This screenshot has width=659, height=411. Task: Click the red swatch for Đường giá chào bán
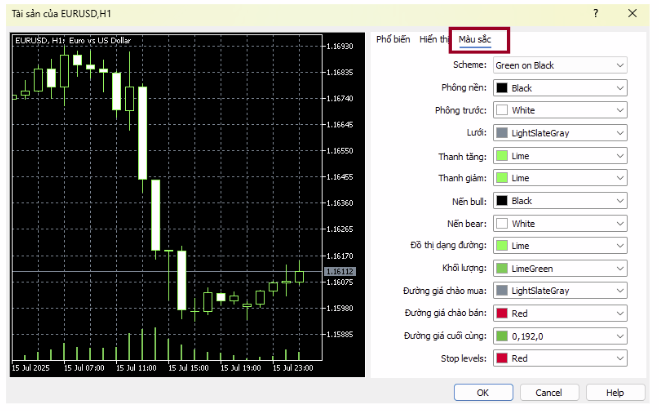tap(502, 313)
